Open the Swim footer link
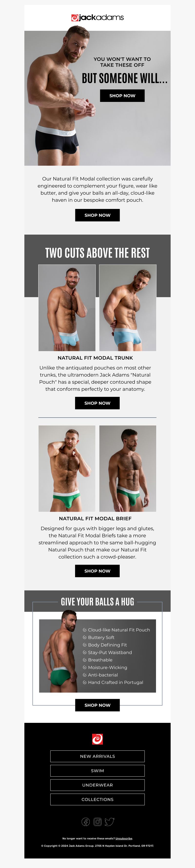 click(x=97, y=771)
